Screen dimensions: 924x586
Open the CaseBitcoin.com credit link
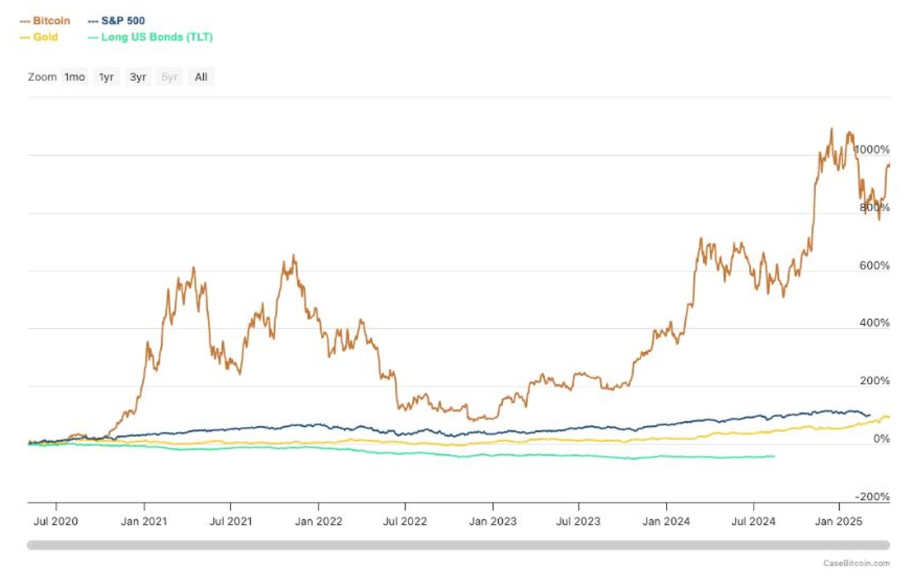(856, 563)
